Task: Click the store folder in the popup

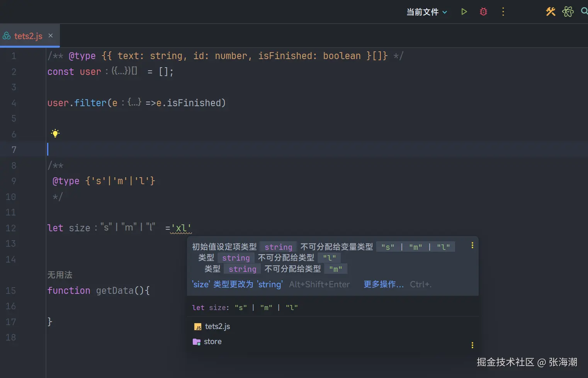Action: [212, 342]
